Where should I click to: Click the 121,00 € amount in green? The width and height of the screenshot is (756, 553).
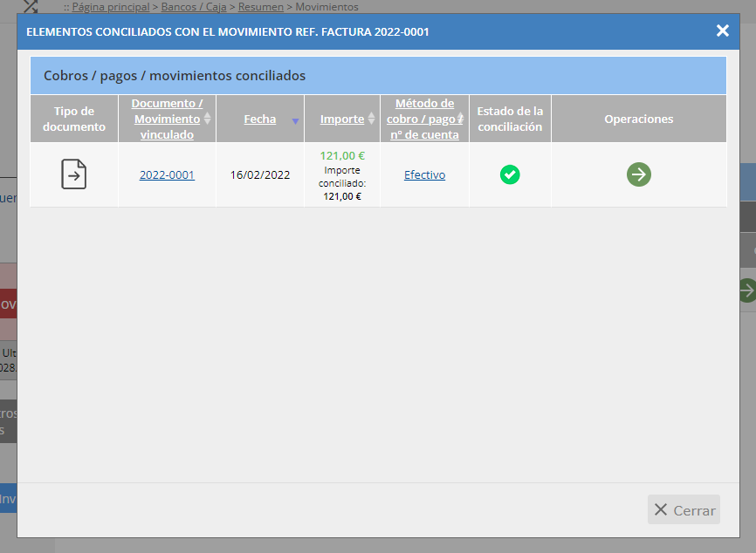(342, 156)
